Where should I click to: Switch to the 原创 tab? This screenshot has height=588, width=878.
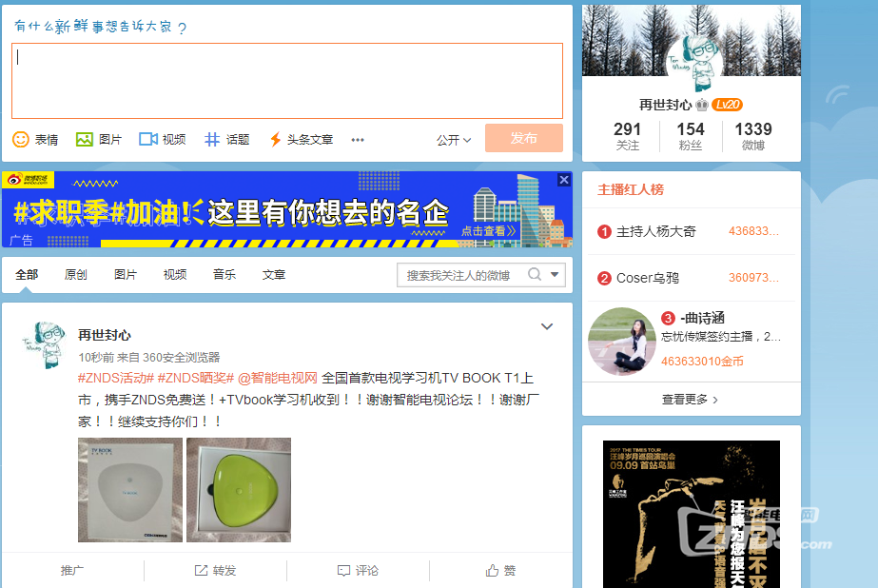pos(75,275)
